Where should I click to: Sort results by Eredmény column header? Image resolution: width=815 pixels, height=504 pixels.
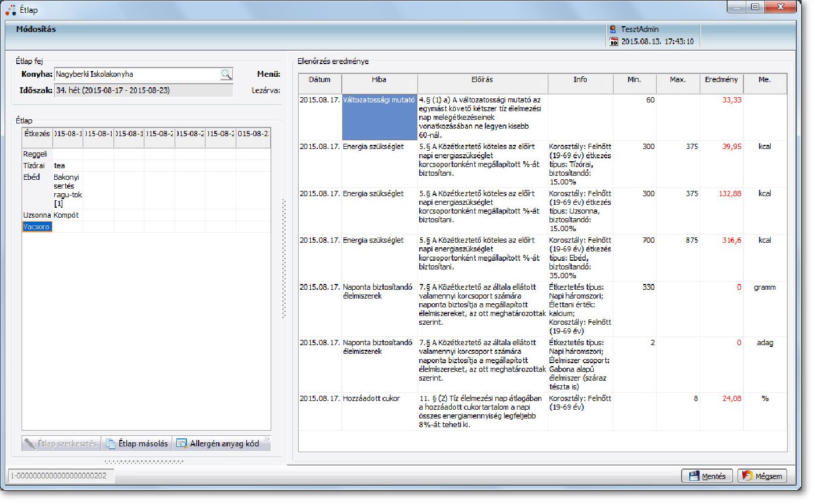pos(721,80)
